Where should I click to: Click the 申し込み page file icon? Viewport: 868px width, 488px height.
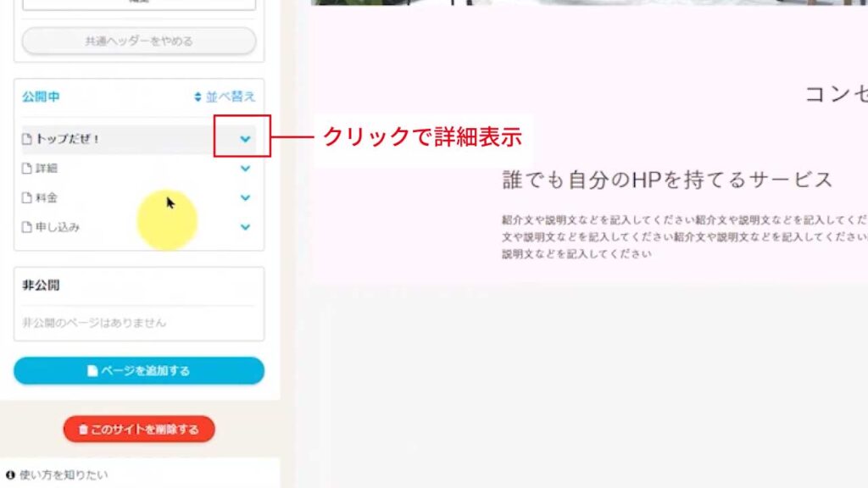26,227
